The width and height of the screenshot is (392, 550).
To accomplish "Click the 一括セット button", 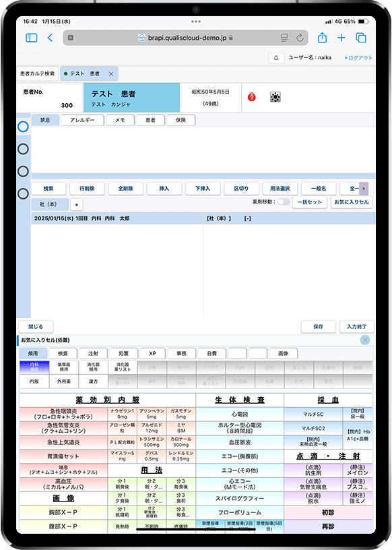I will pos(310,202).
